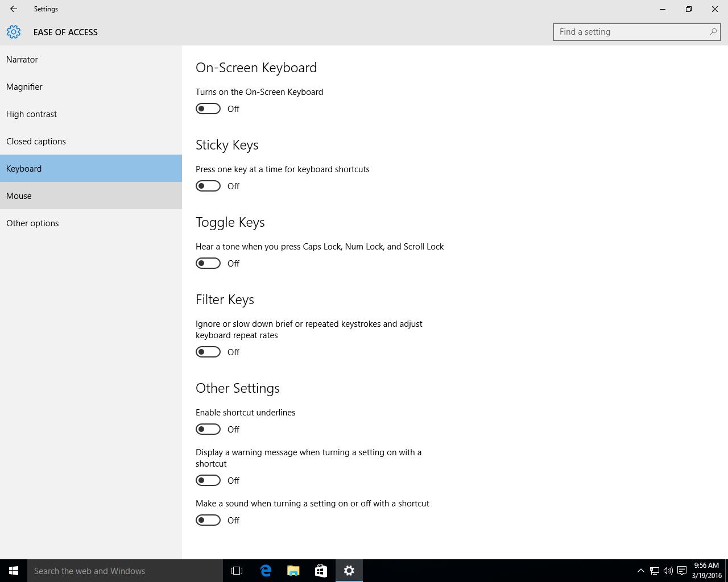Click the Find a setting box

(x=637, y=32)
